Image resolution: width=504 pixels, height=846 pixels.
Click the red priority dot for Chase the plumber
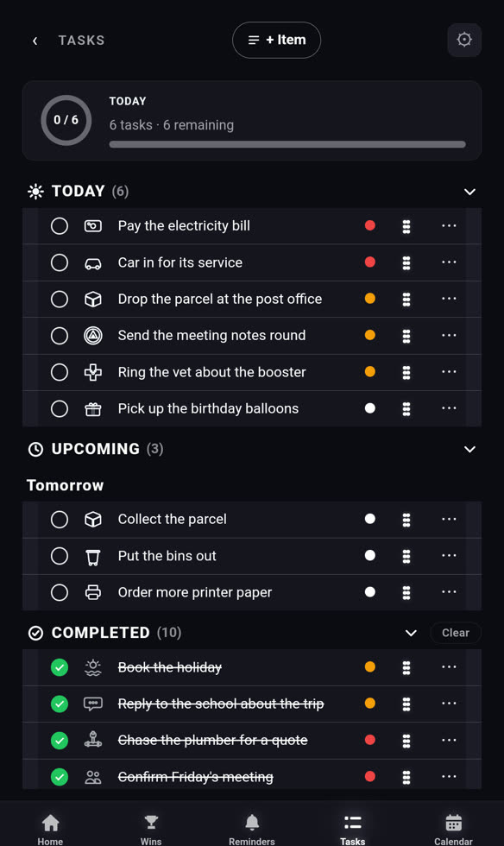(x=369, y=740)
